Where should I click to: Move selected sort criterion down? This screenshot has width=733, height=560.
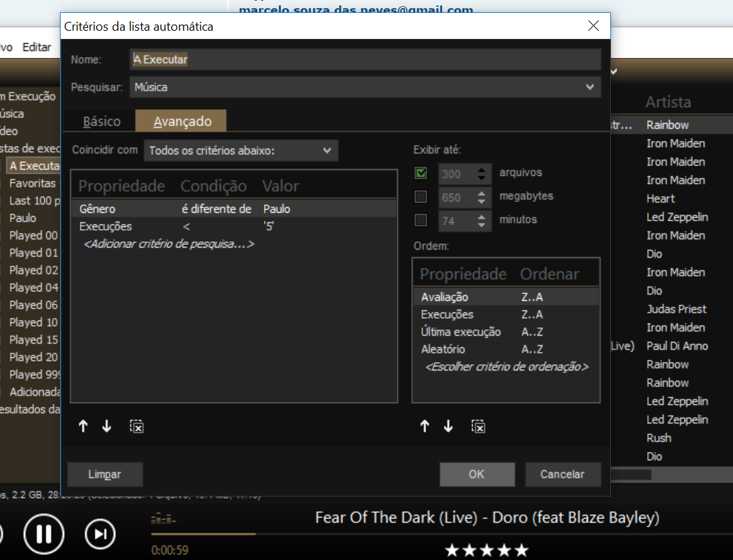(448, 426)
